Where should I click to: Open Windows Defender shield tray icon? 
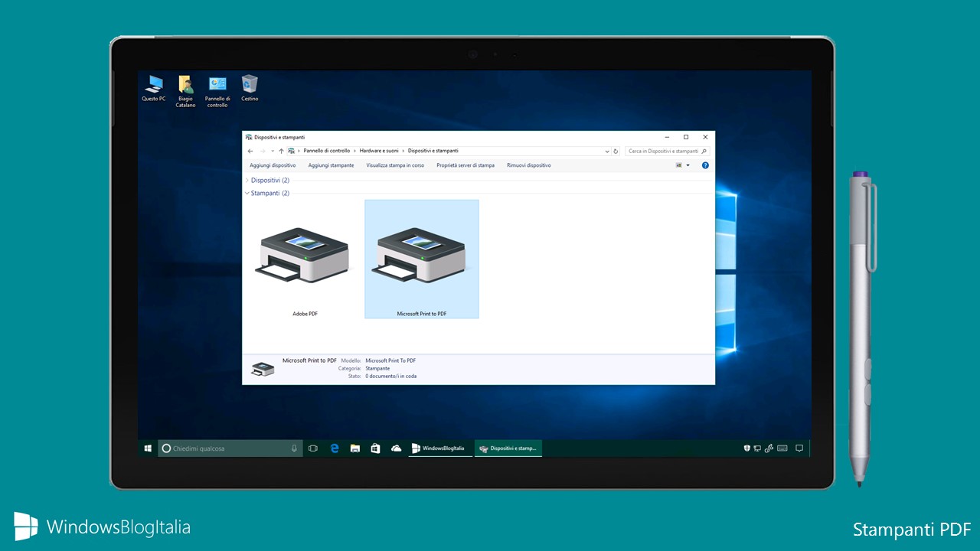point(746,448)
